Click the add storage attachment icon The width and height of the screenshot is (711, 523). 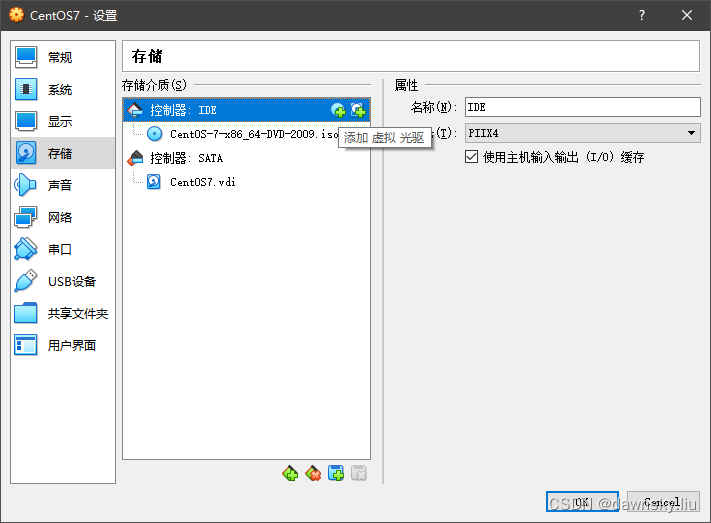point(336,474)
